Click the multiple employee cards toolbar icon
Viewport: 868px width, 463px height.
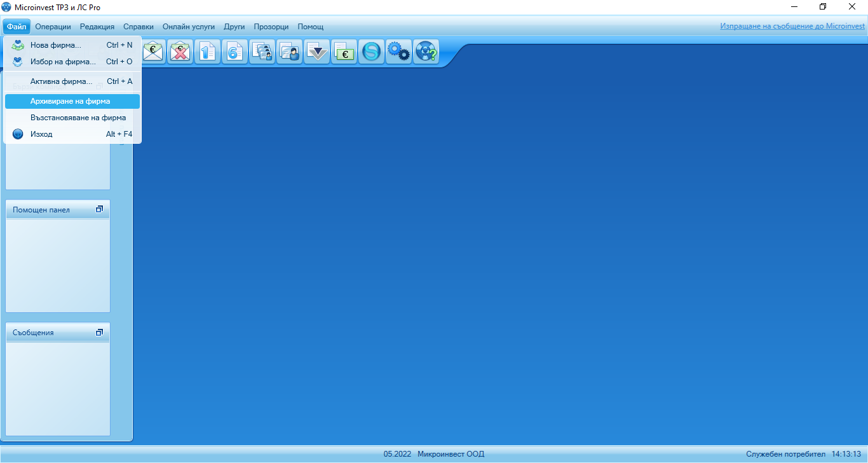coord(262,52)
